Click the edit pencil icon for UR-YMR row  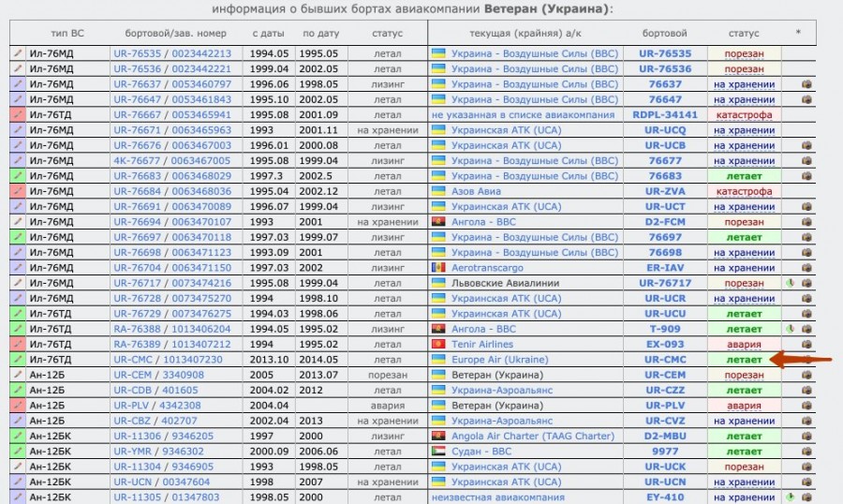coord(18,452)
